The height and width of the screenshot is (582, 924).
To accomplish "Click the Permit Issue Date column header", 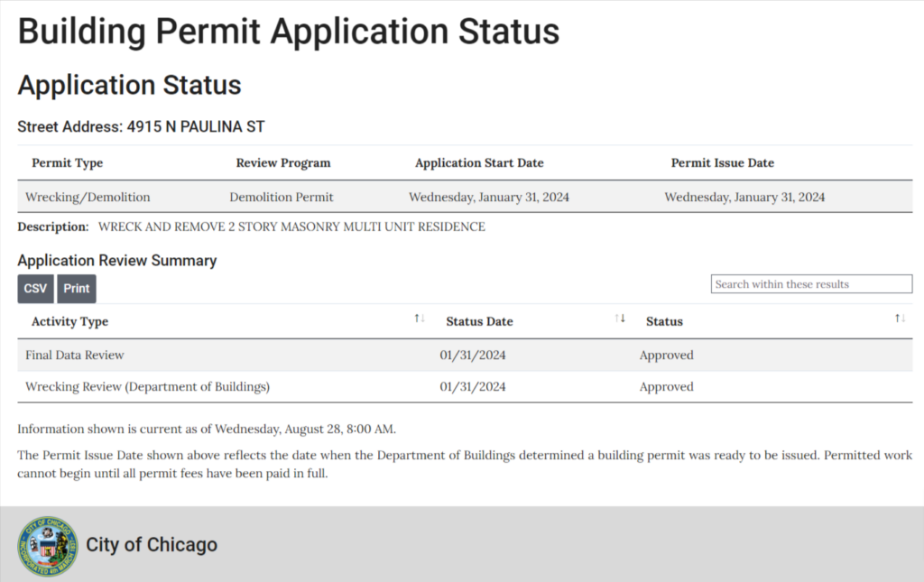I will [x=722, y=163].
